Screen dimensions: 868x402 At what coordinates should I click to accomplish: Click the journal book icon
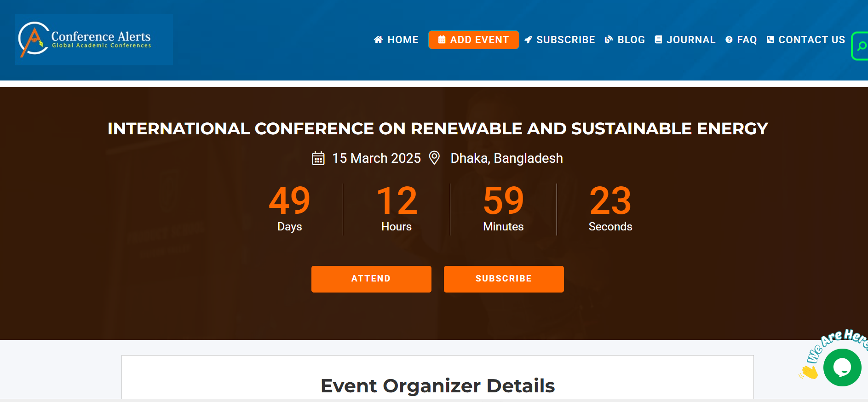click(658, 40)
